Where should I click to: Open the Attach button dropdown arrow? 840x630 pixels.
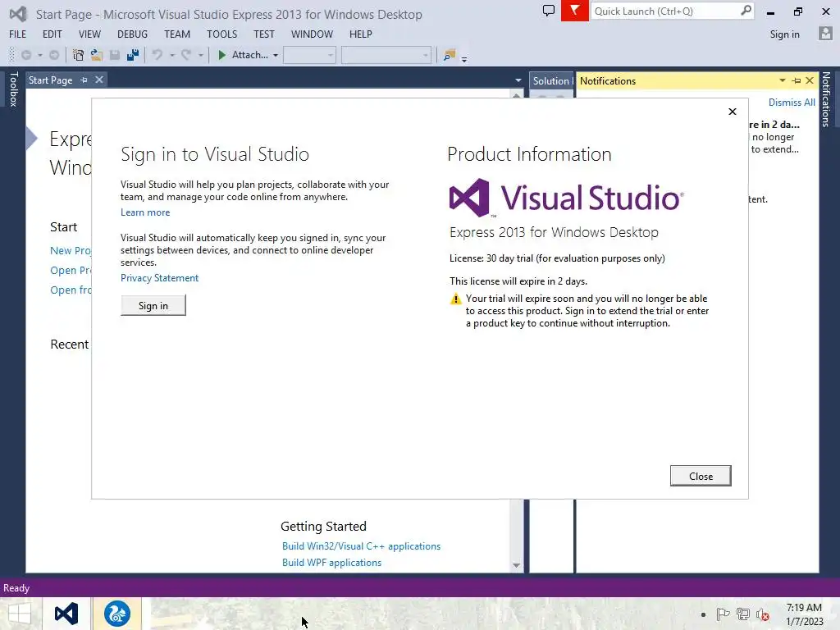276,55
